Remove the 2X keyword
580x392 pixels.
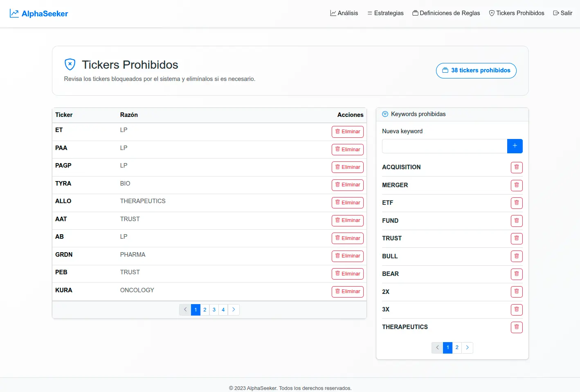pyautogui.click(x=517, y=291)
